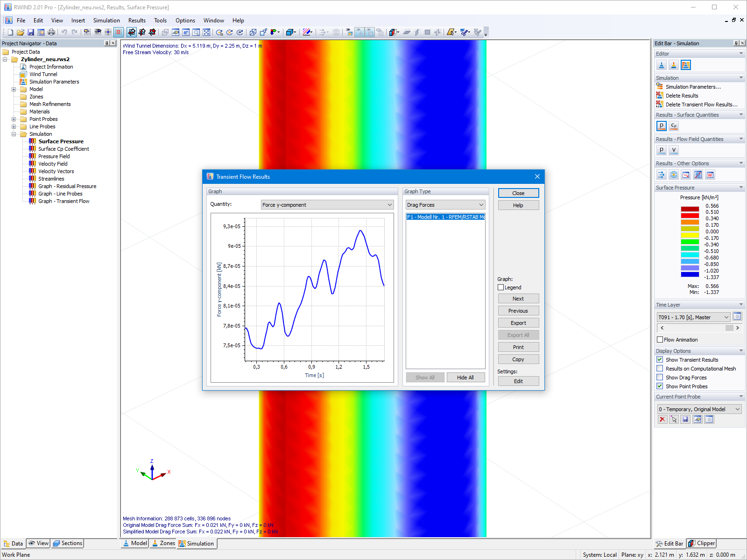Image resolution: width=747 pixels, height=560 pixels.
Task: Click the Undo arrow toolbar icon
Action: coord(64,32)
